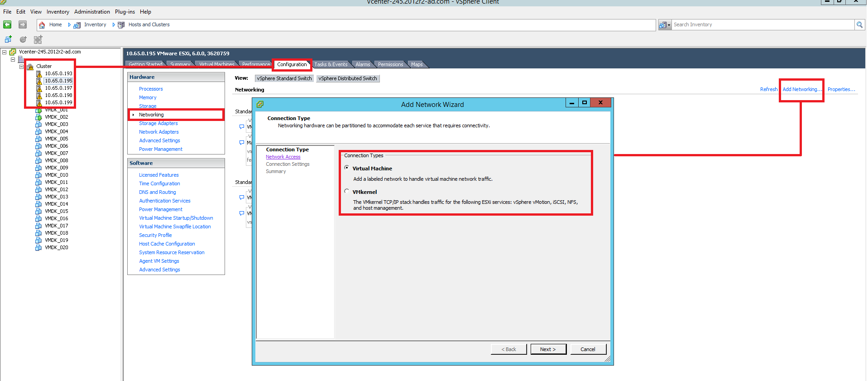
Task: Collapse the Vcenter-245.2012r2-ad.com root node
Action: coord(5,52)
